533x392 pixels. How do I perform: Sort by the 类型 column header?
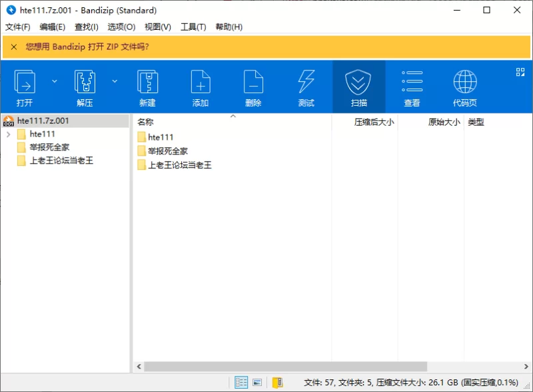[476, 122]
